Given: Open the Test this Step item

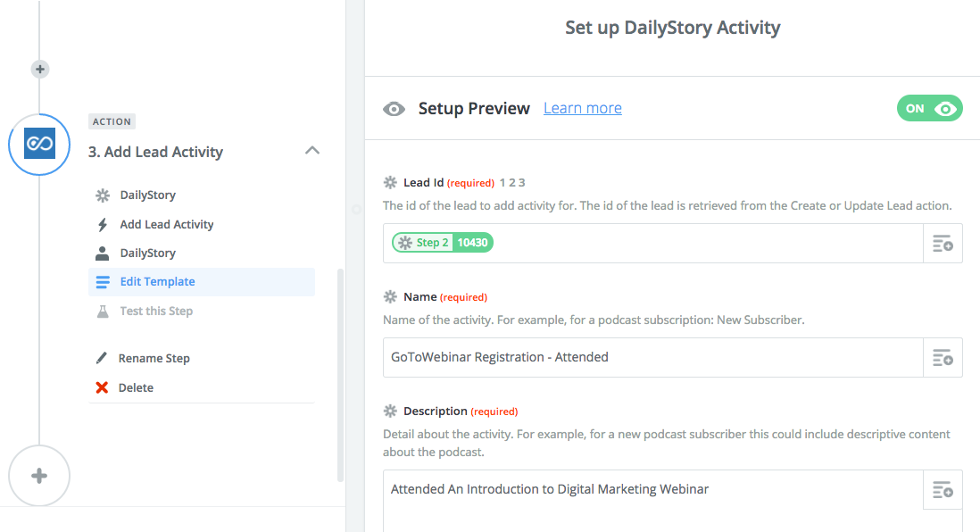Looking at the screenshot, I should coord(156,311).
